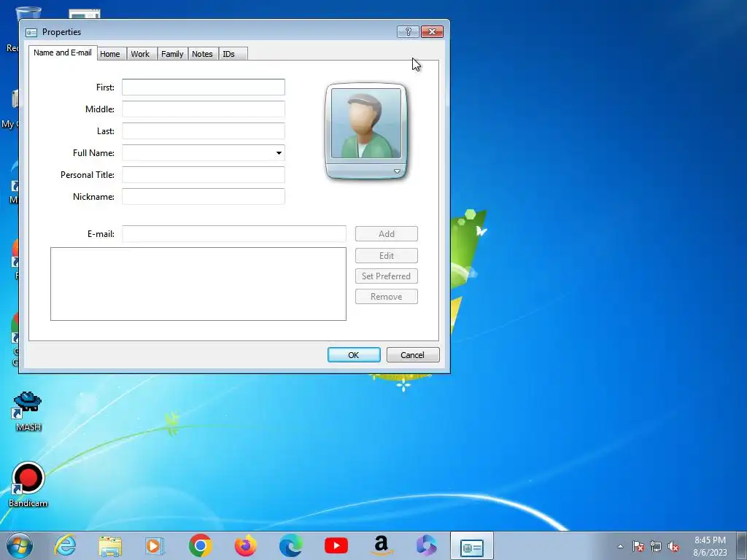Click the Set Preferred button

tap(387, 276)
